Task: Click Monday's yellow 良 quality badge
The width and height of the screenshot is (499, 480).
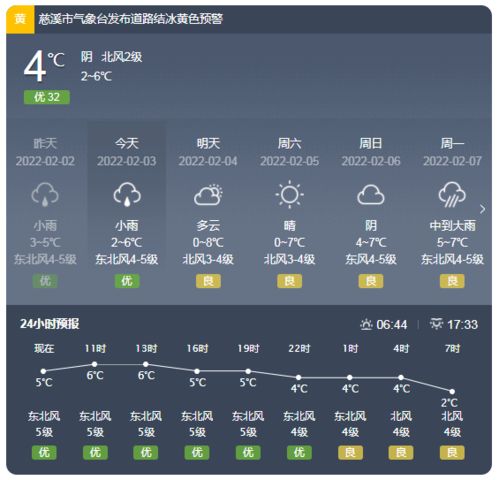Action: pos(452,281)
